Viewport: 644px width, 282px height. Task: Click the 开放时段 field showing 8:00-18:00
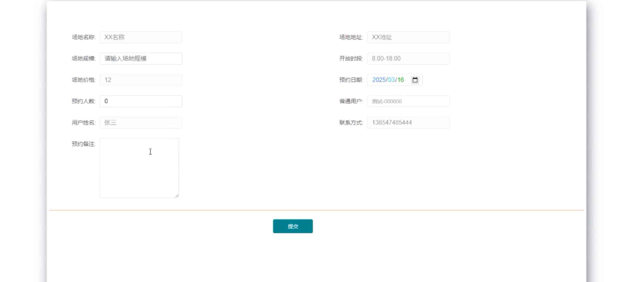pyautogui.click(x=408, y=59)
